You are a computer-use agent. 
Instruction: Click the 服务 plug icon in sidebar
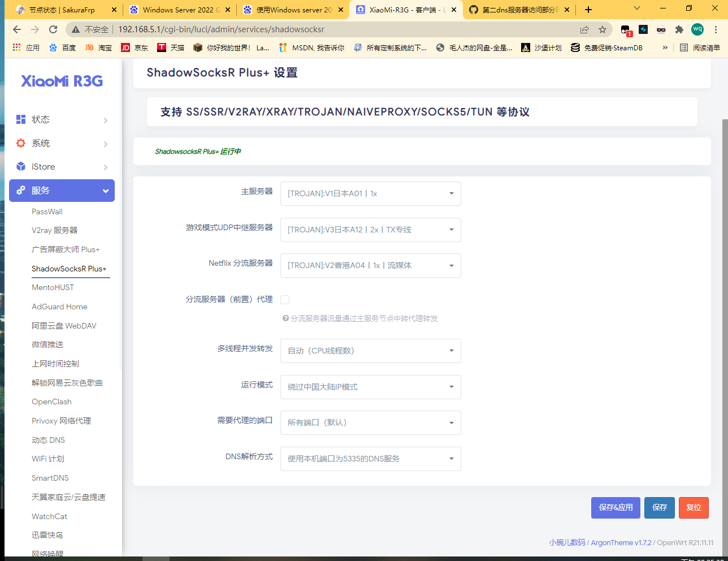click(21, 191)
